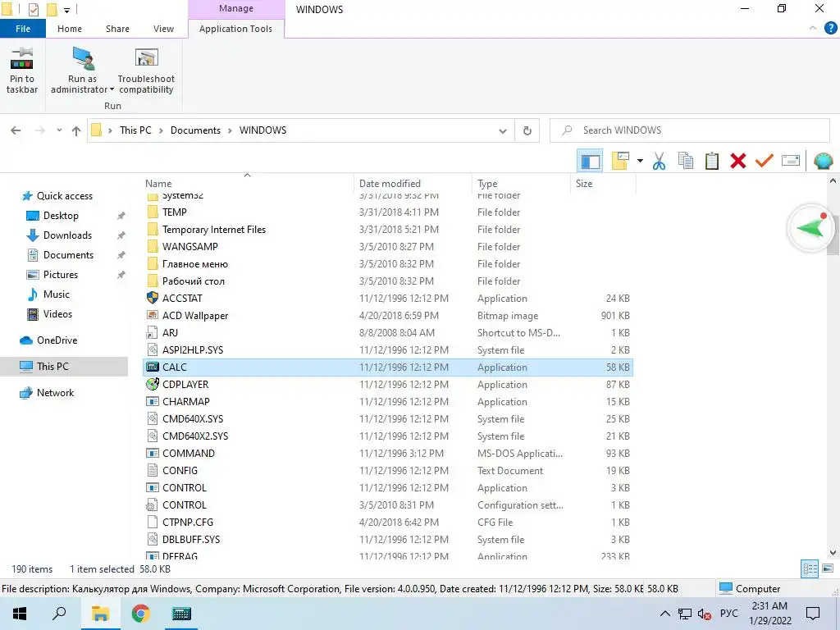This screenshot has height=630, width=840.
Task: Open Videos in the navigation pane
Action: pos(57,314)
